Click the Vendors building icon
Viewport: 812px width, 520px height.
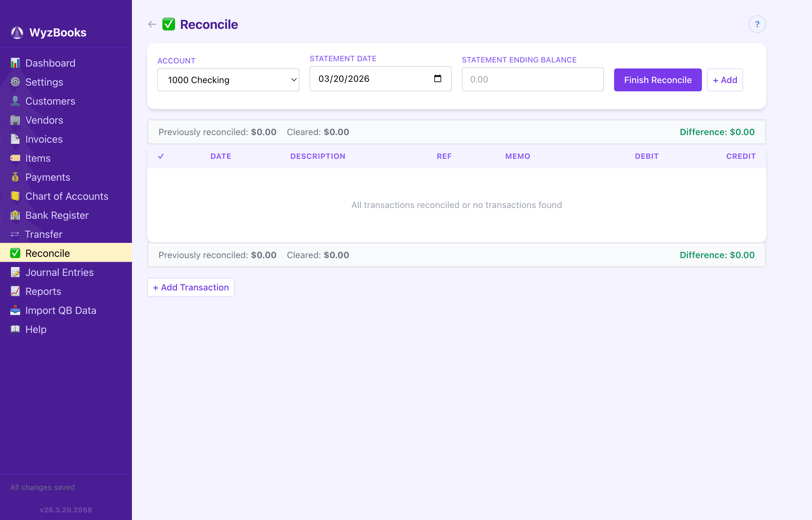(x=15, y=120)
